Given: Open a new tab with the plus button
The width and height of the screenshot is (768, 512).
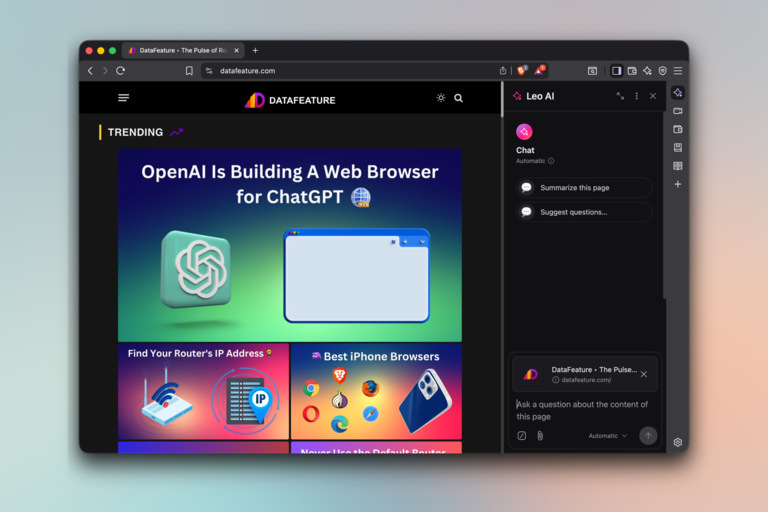Looking at the screenshot, I should coord(255,50).
